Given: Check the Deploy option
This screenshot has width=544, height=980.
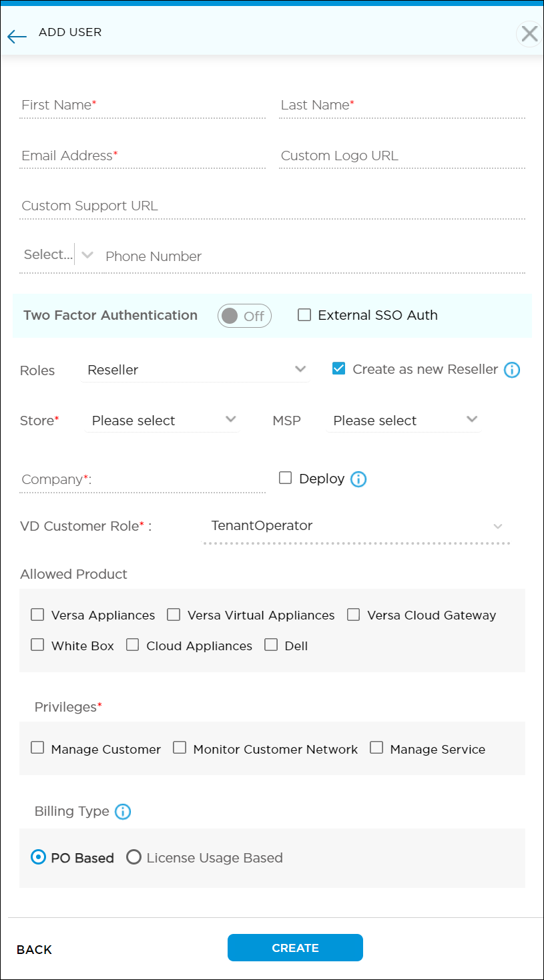Looking at the screenshot, I should point(286,477).
